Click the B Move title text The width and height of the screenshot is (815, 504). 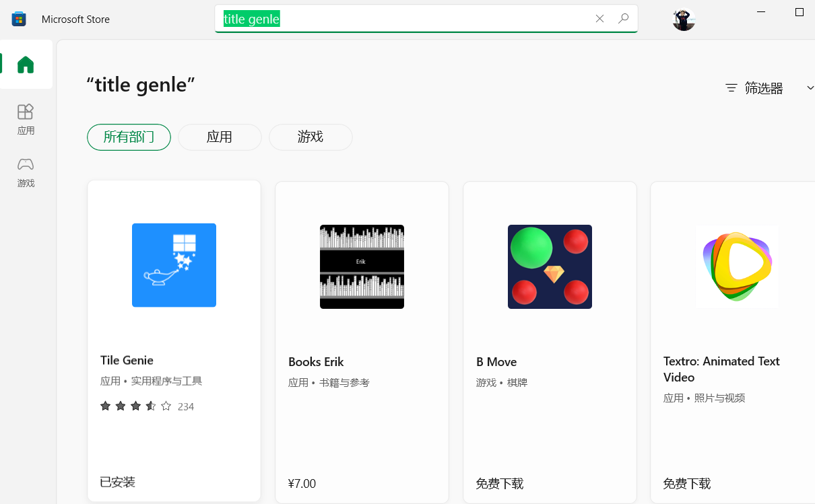point(496,362)
